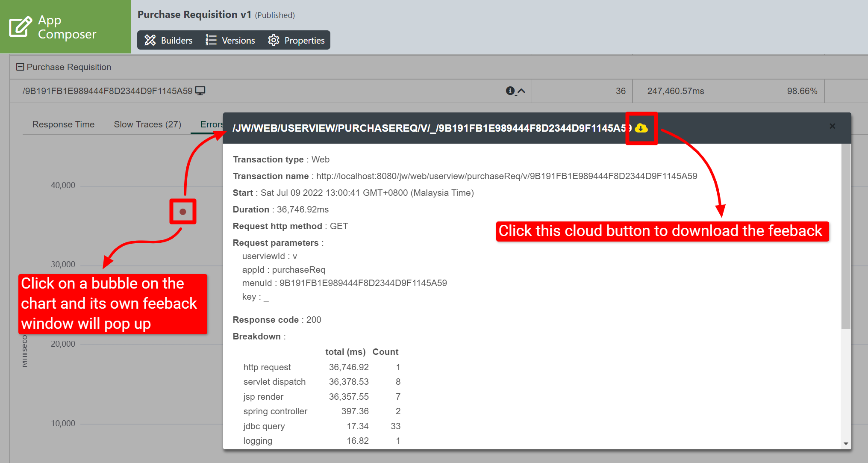Open the Builders menu
The image size is (868, 463).
(x=177, y=40)
